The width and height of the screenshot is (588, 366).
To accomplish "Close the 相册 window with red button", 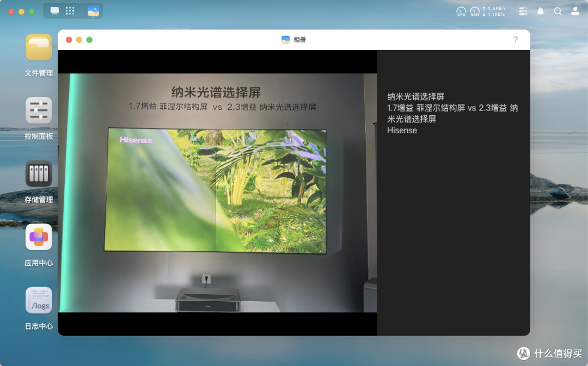I will coord(69,40).
